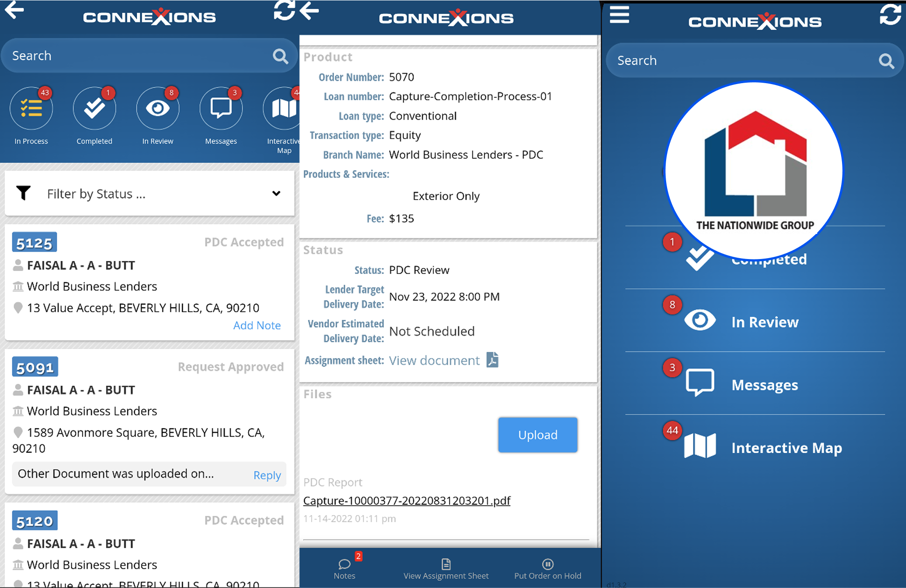The width and height of the screenshot is (906, 588).
Task: Click the Not Scheduled delivery value
Action: [432, 331]
